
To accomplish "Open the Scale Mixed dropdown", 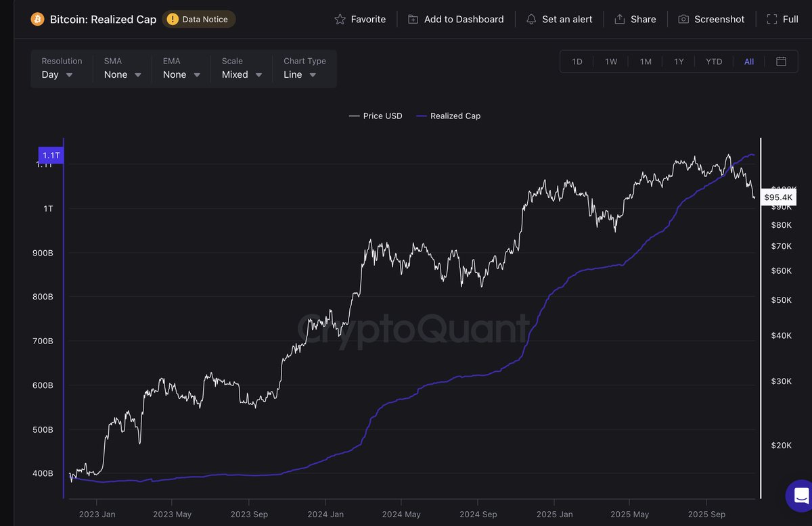I will pyautogui.click(x=242, y=68).
